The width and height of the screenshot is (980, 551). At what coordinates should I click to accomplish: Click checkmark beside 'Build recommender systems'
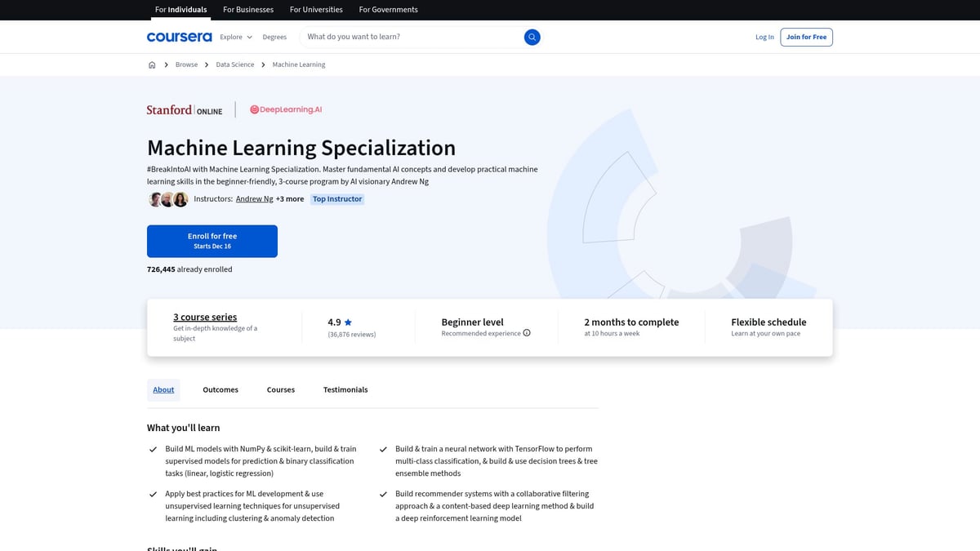(x=383, y=494)
